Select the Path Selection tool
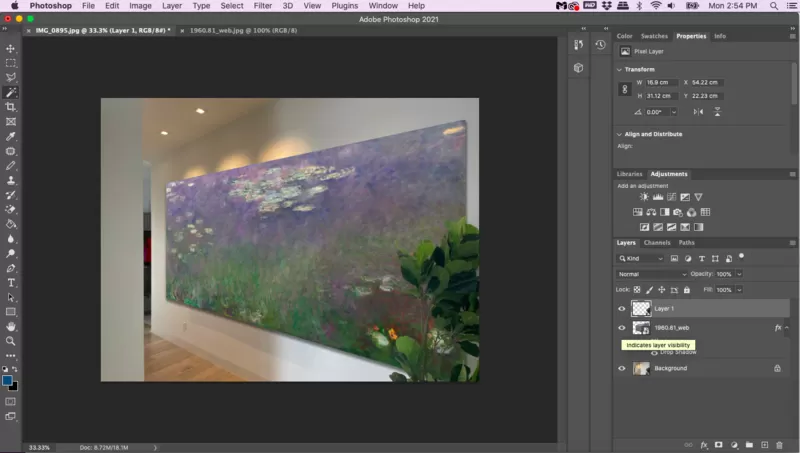The width and height of the screenshot is (800, 453). [10, 297]
